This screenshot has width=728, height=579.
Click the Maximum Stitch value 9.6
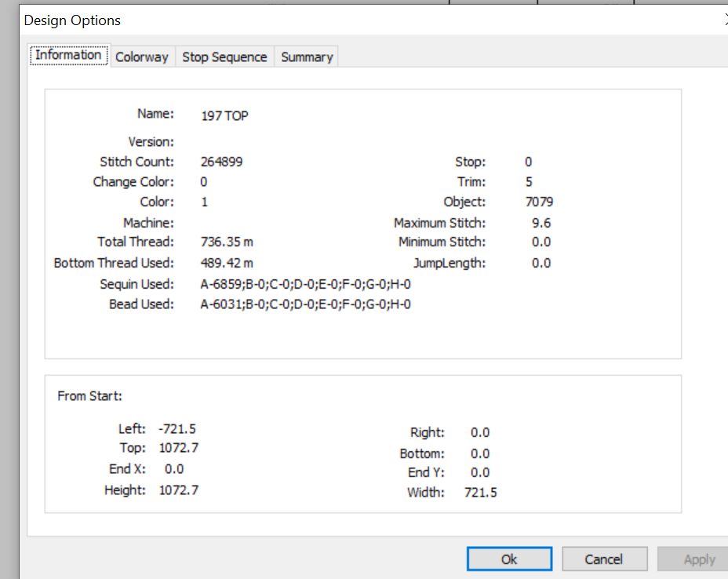pos(541,224)
